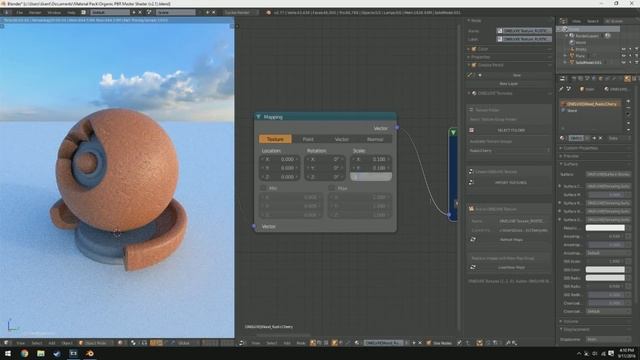Viewport: 640px width, 360px height.
Task: Open the View menu in node editor header
Action: (x=256, y=343)
